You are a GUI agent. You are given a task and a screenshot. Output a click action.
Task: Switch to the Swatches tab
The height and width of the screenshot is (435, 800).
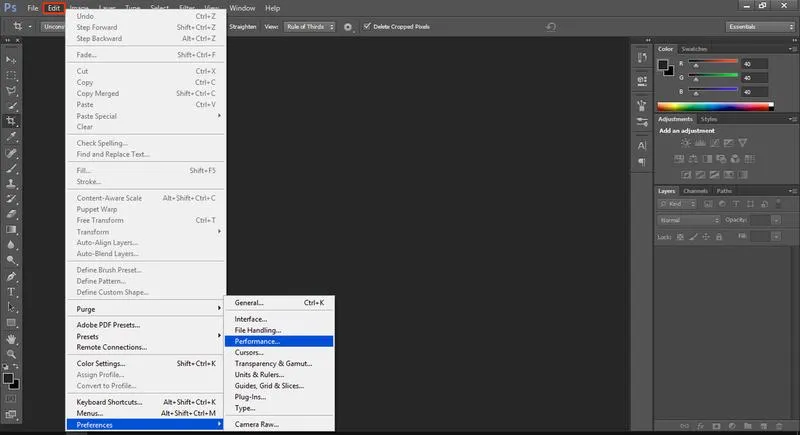tap(694, 49)
